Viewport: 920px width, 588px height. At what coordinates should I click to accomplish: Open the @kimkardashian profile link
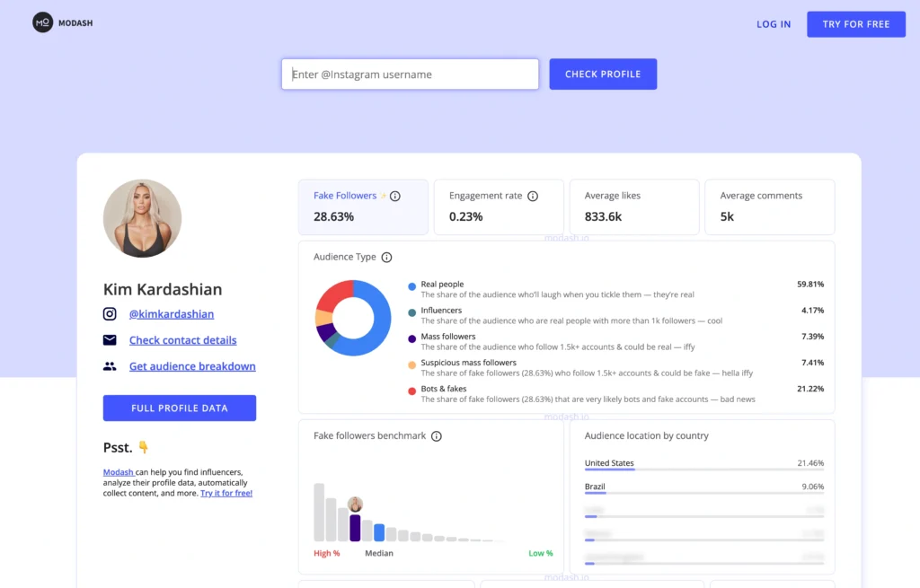point(171,313)
